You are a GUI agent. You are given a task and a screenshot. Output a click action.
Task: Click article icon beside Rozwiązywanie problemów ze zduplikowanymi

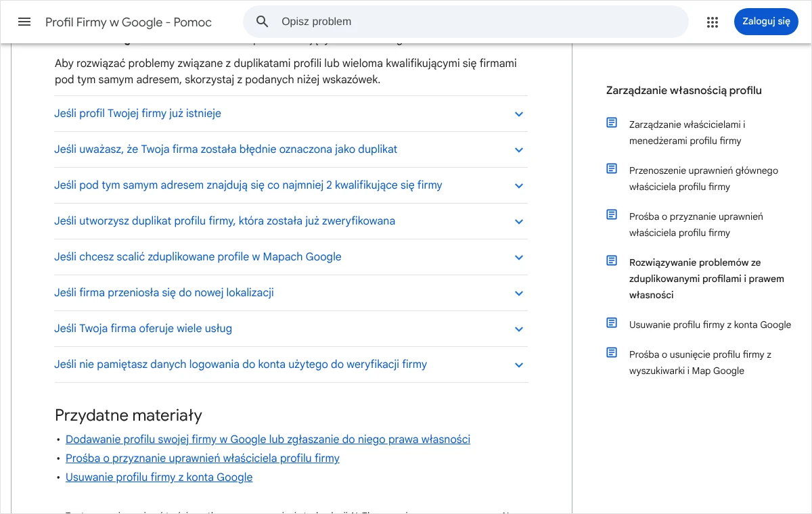(612, 260)
